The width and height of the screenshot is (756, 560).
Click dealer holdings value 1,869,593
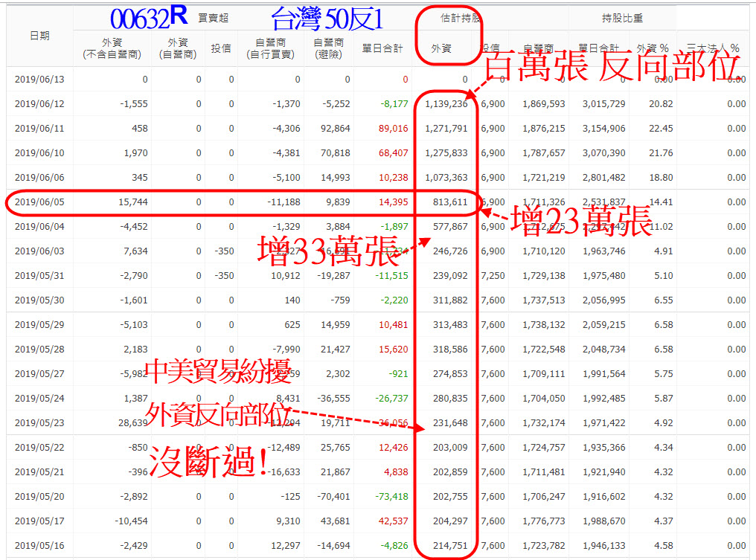[x=543, y=104]
